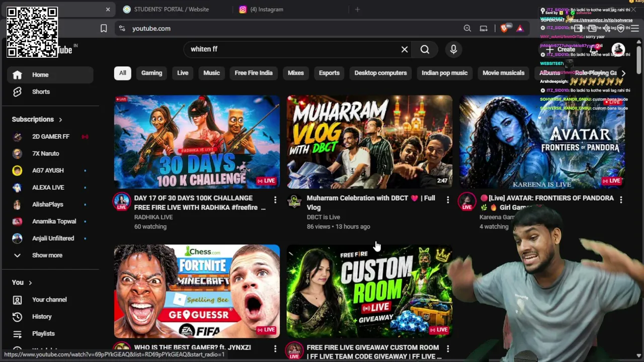Show more filter chips with the right arrow
The width and height of the screenshot is (644, 362).
(x=623, y=73)
